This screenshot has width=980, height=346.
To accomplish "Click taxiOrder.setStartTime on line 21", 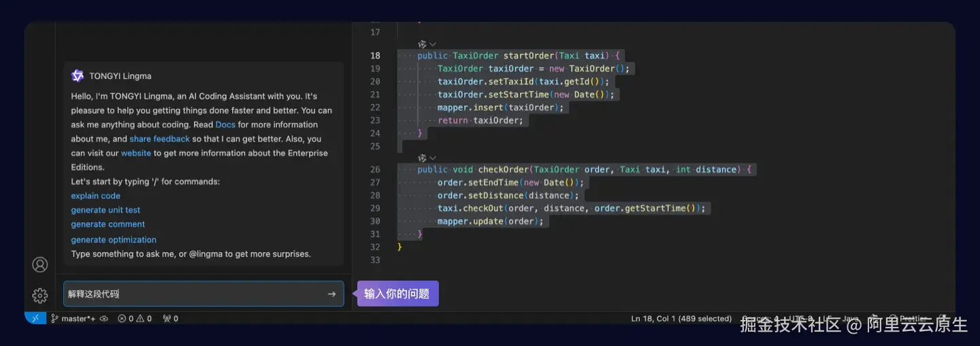I will coord(526,95).
